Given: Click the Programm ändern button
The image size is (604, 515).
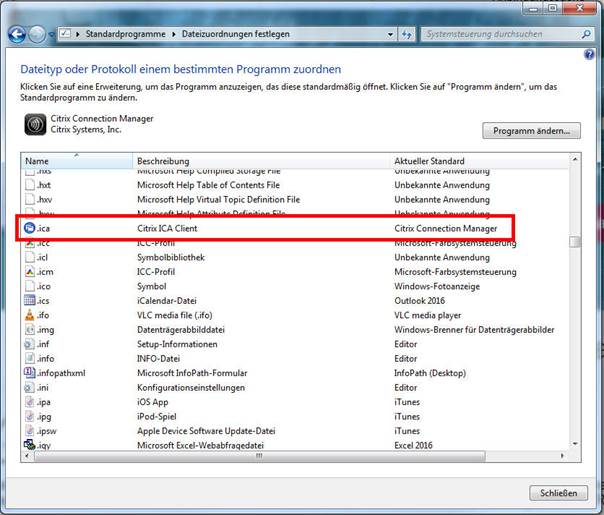Looking at the screenshot, I should pos(531,131).
